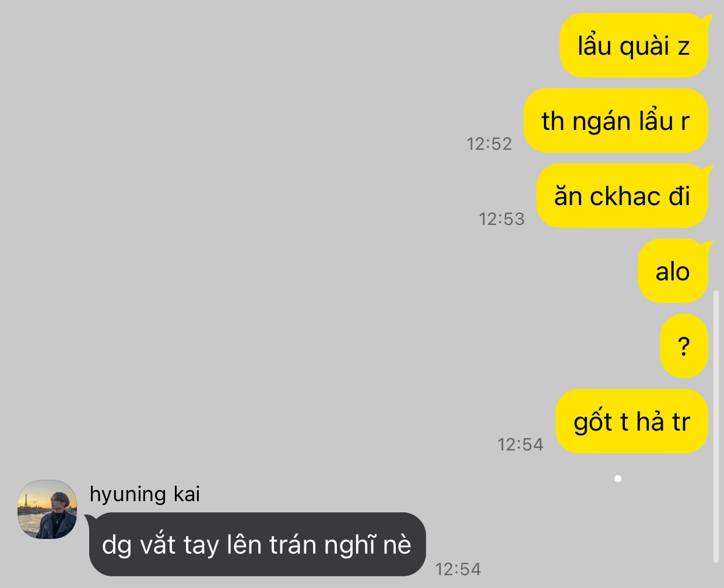
Task: Select the 'gốt t hả tr' message bubble
Action: coord(632,421)
